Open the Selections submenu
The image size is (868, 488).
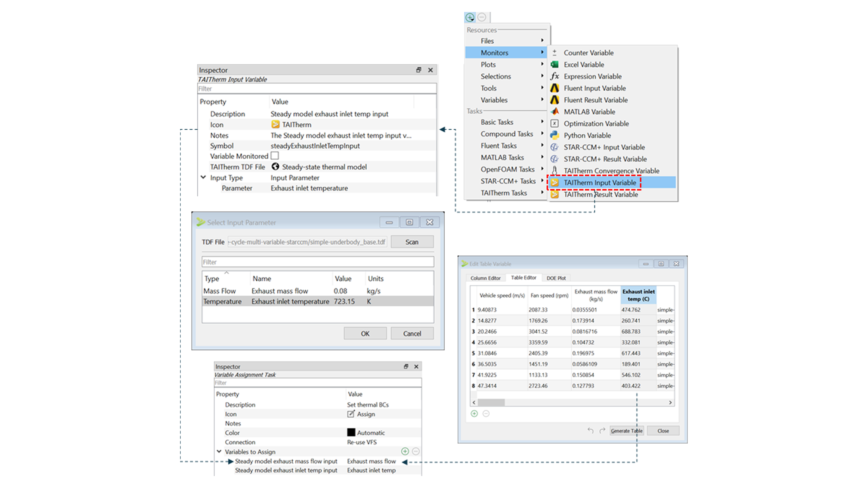506,76
